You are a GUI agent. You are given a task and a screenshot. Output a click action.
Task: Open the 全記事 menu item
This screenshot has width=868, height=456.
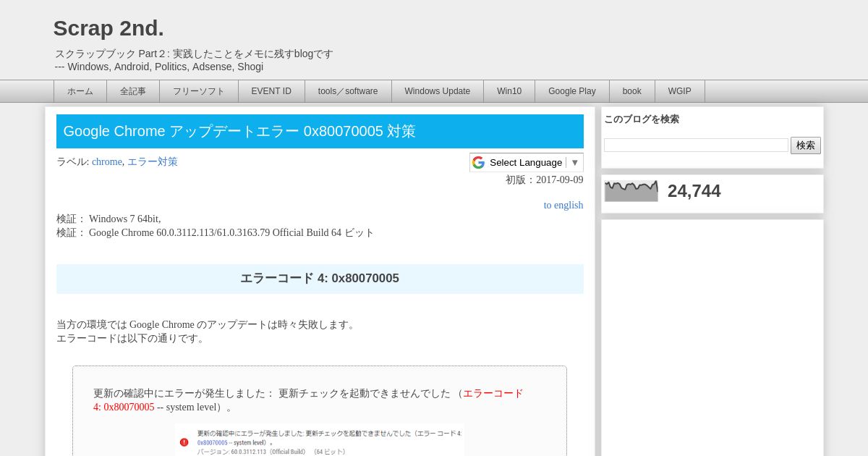(133, 91)
